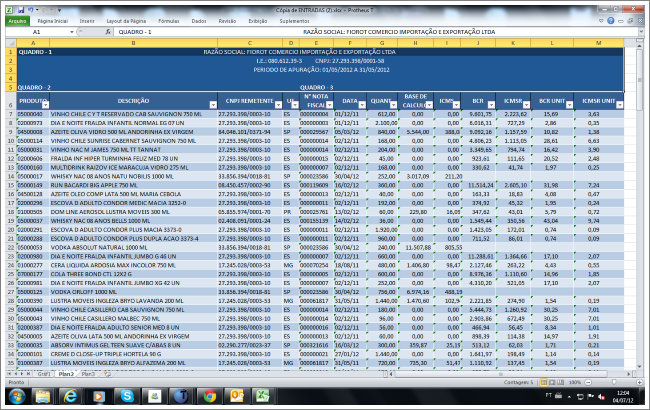Open the UF column filter dropdown

pyautogui.click(x=295, y=105)
